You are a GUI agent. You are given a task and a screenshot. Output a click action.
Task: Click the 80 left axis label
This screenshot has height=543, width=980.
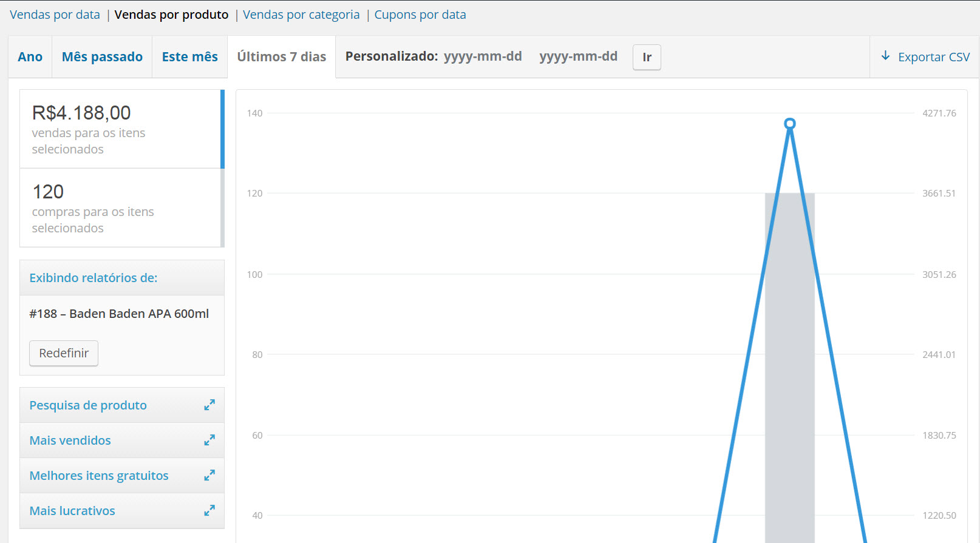(x=257, y=354)
